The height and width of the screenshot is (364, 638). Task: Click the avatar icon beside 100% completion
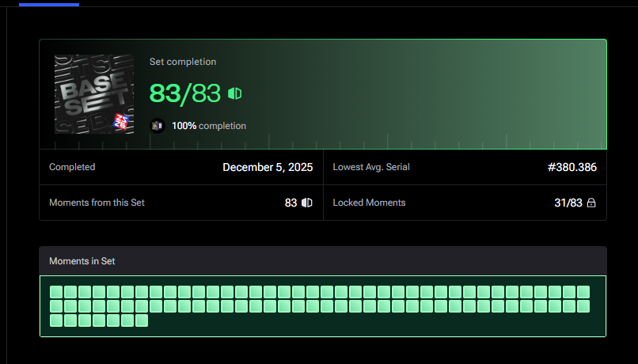(157, 126)
